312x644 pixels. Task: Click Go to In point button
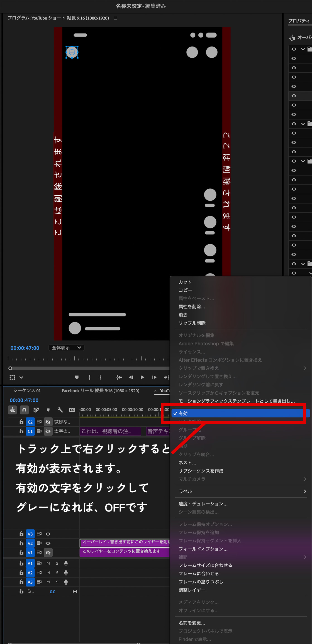pyautogui.click(x=119, y=377)
